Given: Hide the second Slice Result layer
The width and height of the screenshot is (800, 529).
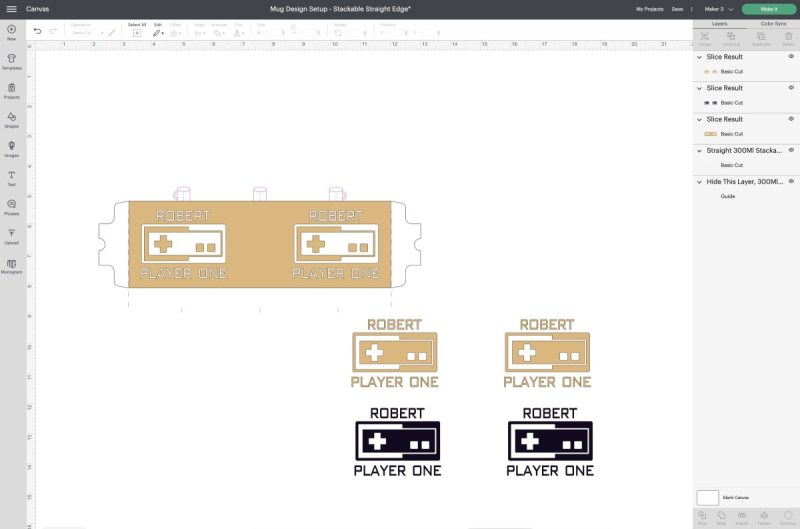Looking at the screenshot, I should (x=791, y=88).
